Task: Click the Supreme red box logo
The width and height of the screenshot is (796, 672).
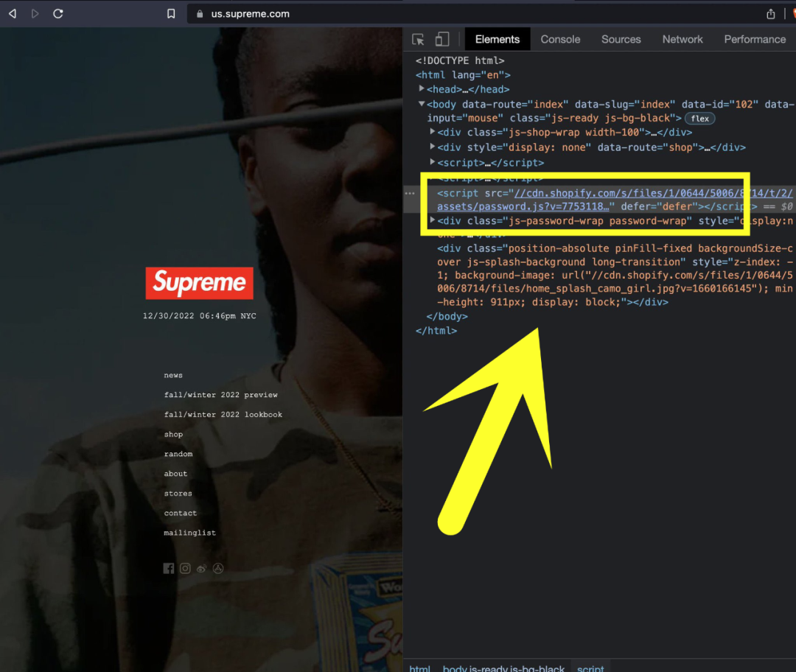Action: coord(200,283)
